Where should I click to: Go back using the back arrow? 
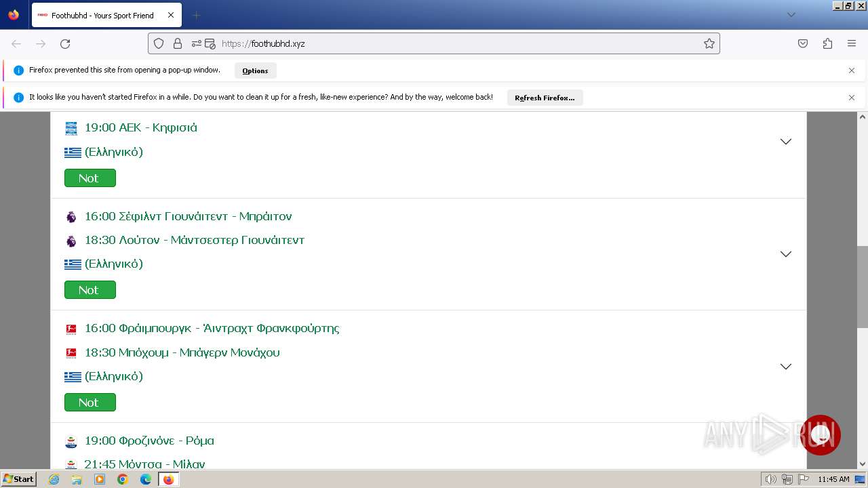(16, 43)
